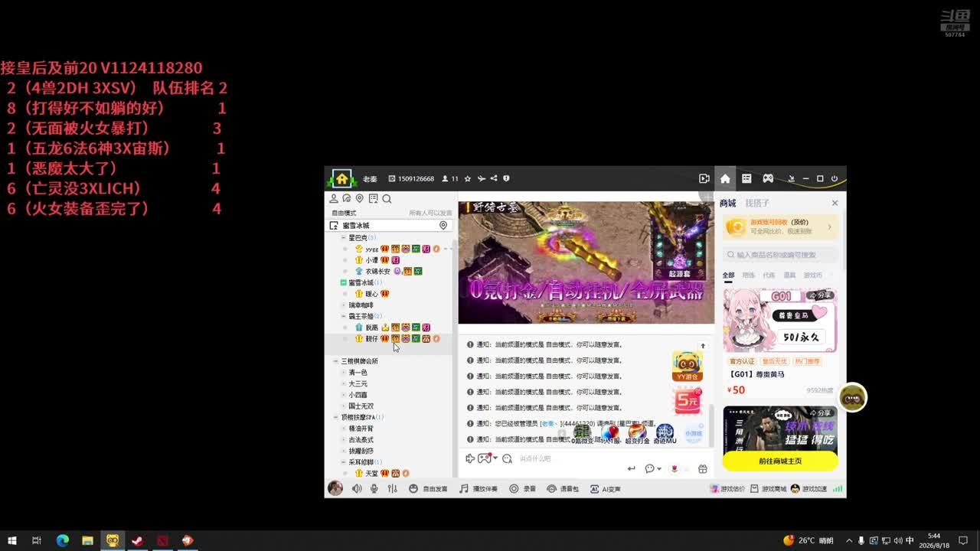
Task: Collapse the 霸王茶姬 channel group
Action: pyautogui.click(x=344, y=316)
